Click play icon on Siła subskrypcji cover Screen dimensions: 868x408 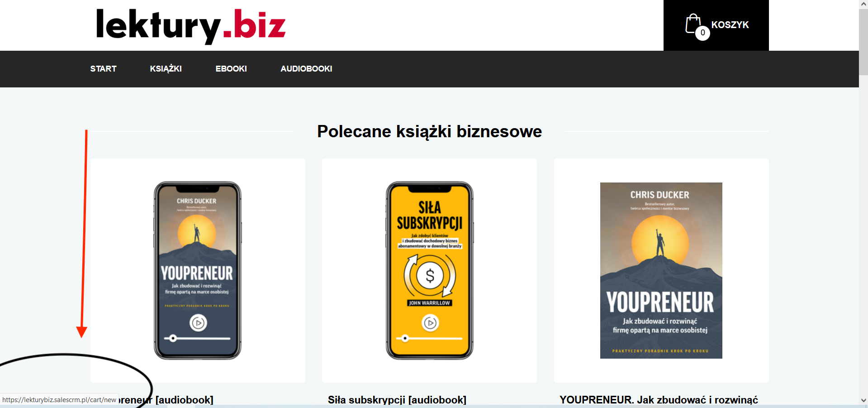430,323
